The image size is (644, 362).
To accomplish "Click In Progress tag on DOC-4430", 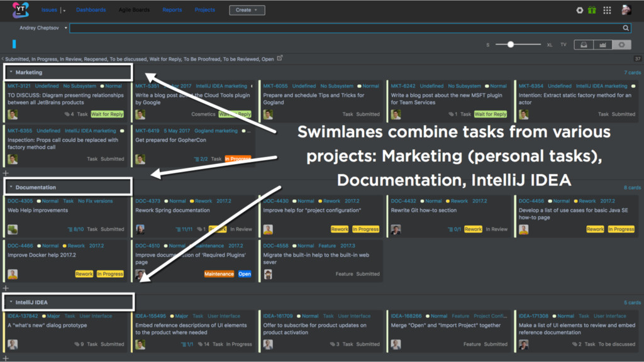I will (365, 229).
